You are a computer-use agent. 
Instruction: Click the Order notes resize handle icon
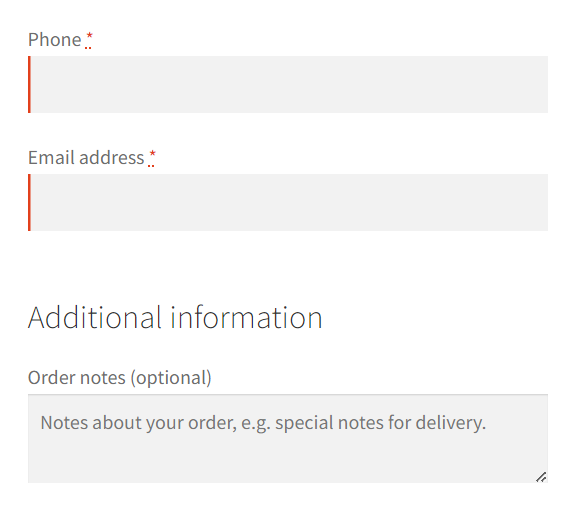(541, 477)
